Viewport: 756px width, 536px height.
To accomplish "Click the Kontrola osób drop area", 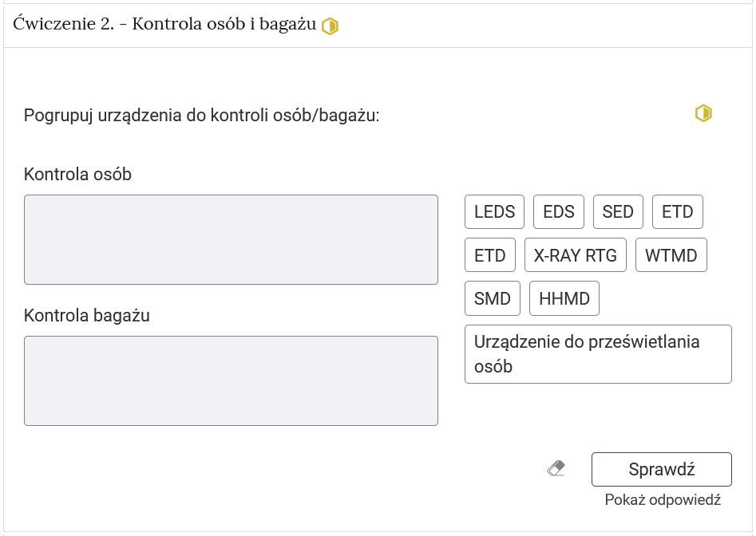I will click(231, 239).
